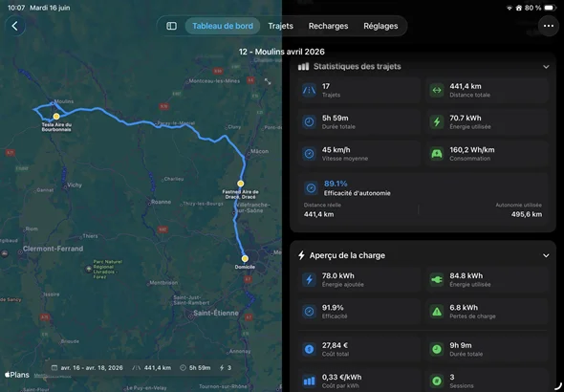Click the 89.1% efficiency value
The height and width of the screenshot is (392, 564).
(x=336, y=184)
